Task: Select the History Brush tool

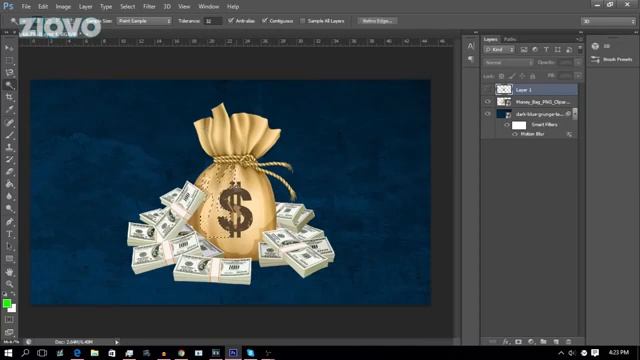Action: pyautogui.click(x=9, y=160)
